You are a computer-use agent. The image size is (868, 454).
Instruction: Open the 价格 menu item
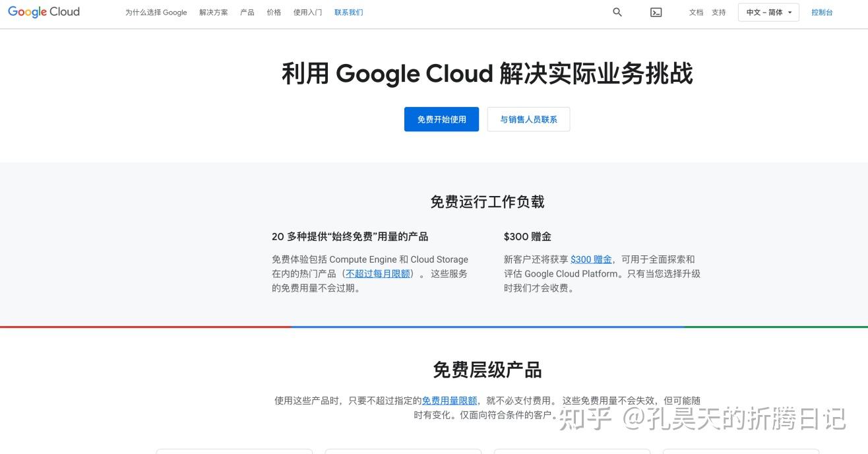pyautogui.click(x=274, y=13)
